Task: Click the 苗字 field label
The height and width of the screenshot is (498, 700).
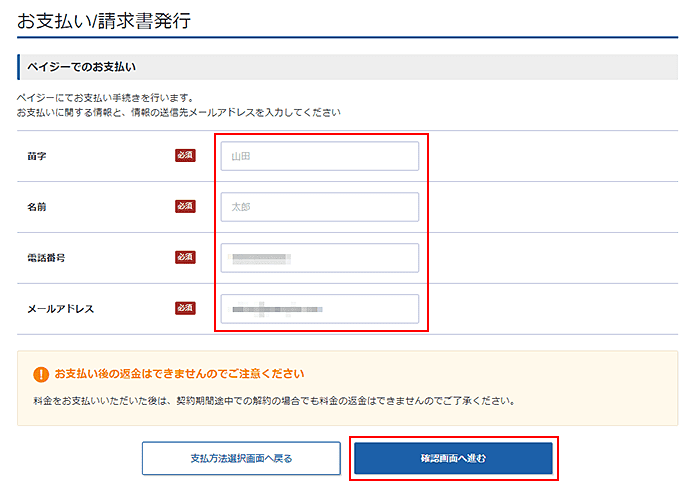Action: [37, 156]
